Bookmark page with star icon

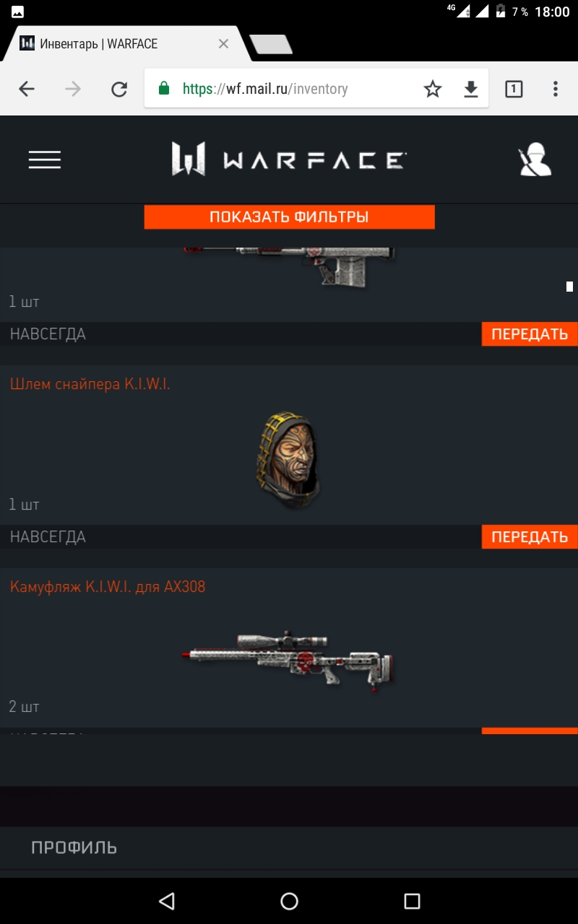click(433, 89)
